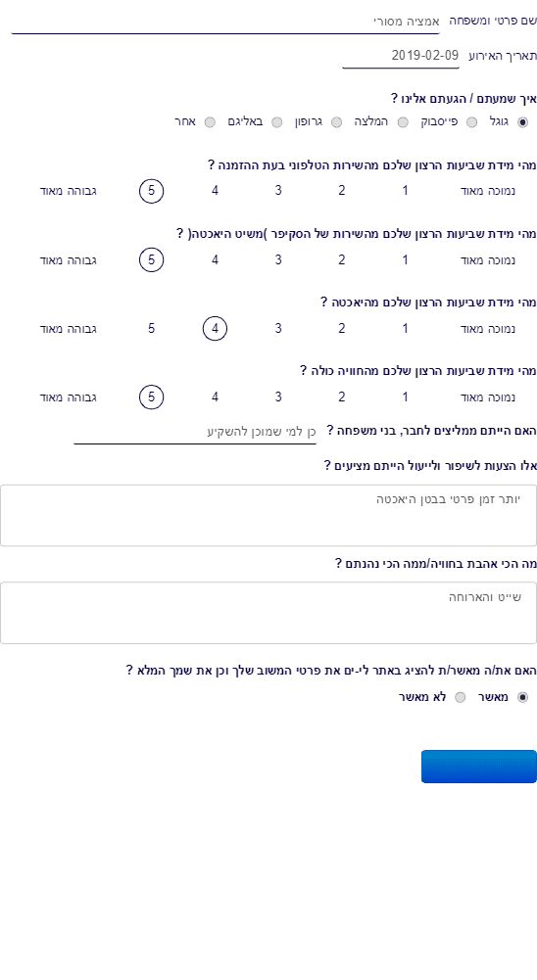Click the שם פרטי ומשפחה name field

tap(225, 22)
